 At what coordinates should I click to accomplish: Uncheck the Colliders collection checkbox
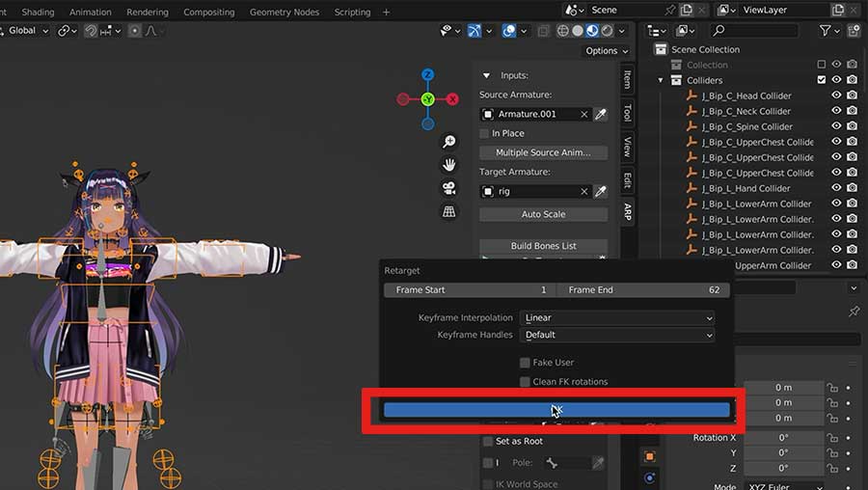click(822, 80)
